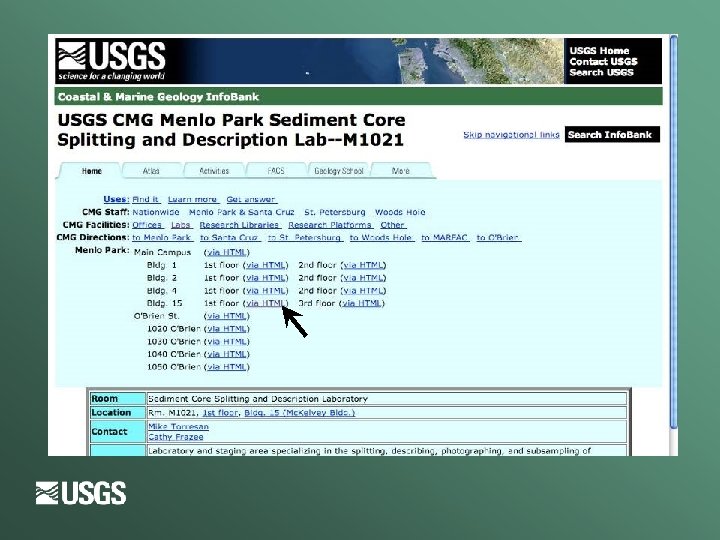Open 1040 O'Brien via HTML link
This screenshot has width=720, height=540.
227,354
